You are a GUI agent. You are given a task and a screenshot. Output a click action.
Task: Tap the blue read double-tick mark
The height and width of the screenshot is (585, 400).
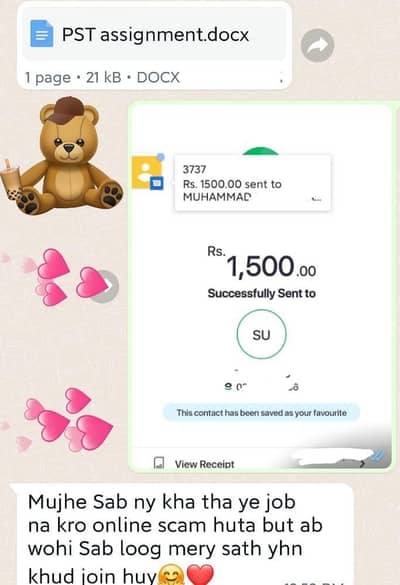378,455
